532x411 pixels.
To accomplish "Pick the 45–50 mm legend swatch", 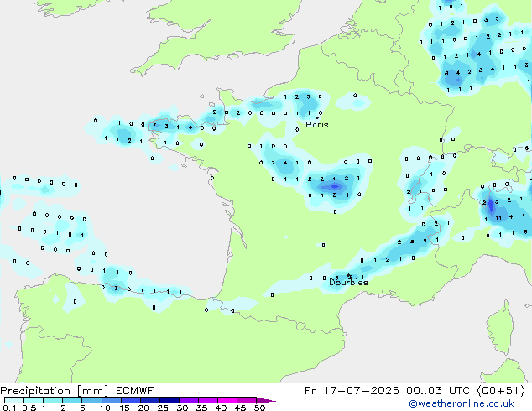I will coord(247,400).
